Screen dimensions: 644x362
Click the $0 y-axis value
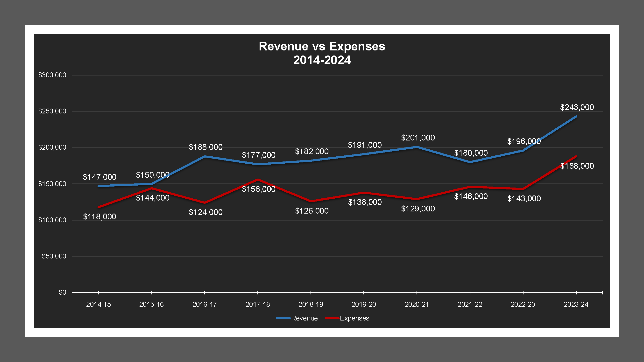[x=63, y=292]
